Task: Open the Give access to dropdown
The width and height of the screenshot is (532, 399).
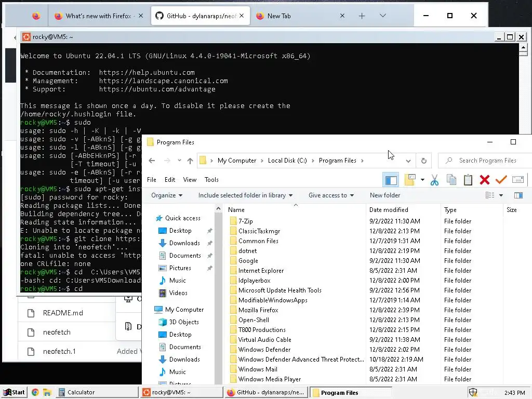Action: click(331, 195)
